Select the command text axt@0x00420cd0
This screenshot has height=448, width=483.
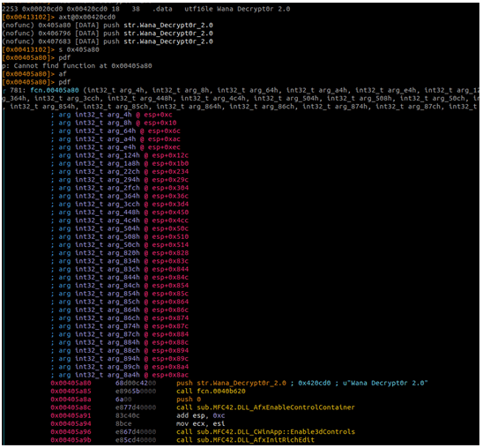(87, 17)
